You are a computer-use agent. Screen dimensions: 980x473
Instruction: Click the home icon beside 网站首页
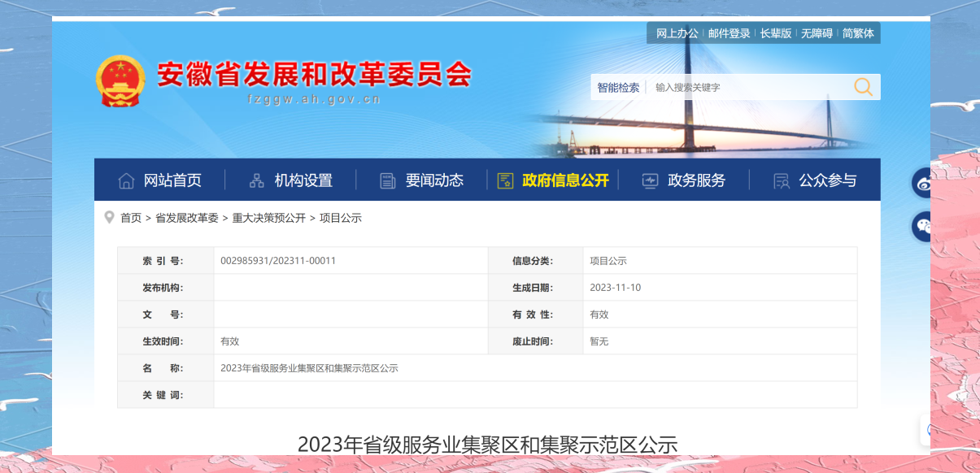click(126, 180)
